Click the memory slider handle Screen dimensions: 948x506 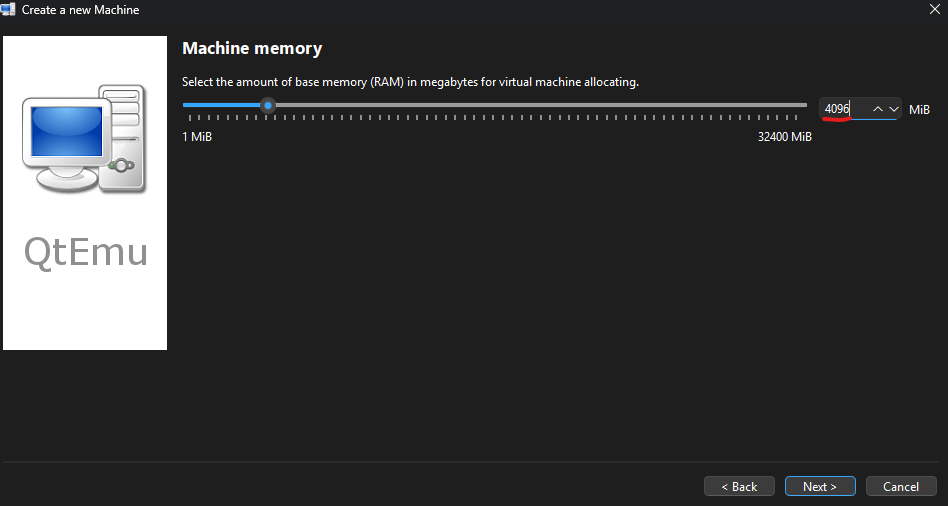pyautogui.click(x=267, y=105)
